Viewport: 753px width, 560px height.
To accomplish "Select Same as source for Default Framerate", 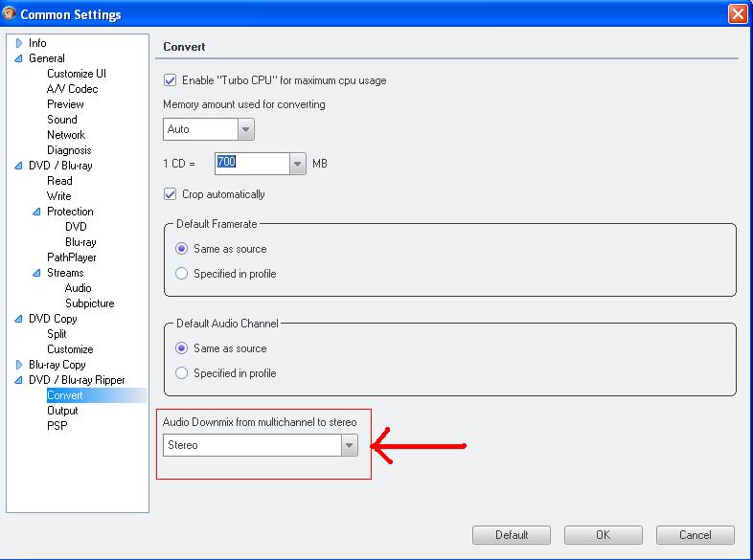I will tap(181, 249).
